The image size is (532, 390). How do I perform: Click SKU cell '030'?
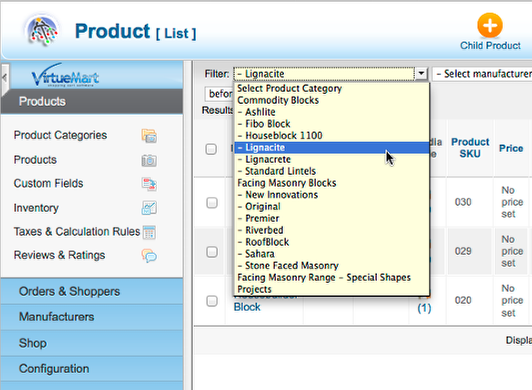pyautogui.click(x=463, y=202)
